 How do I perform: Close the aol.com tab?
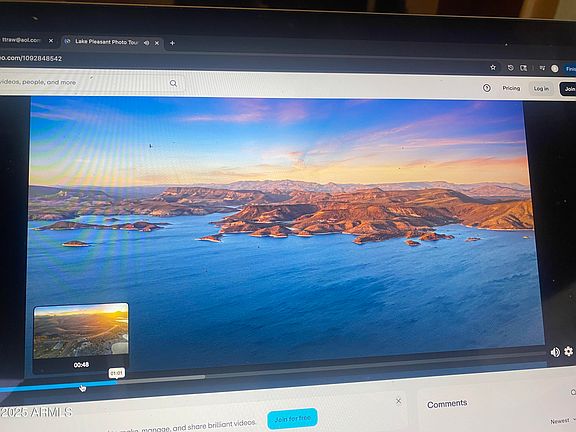[51, 41]
